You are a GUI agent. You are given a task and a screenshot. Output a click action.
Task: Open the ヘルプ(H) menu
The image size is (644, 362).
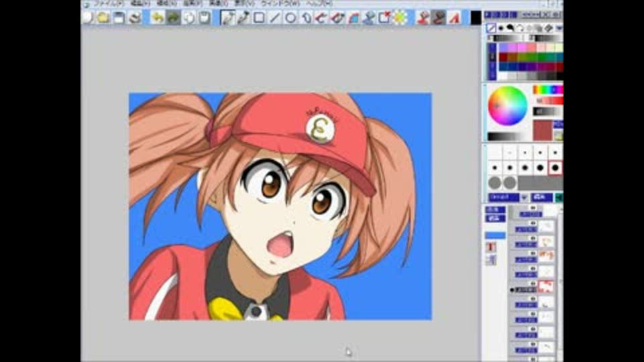pyautogui.click(x=319, y=3)
